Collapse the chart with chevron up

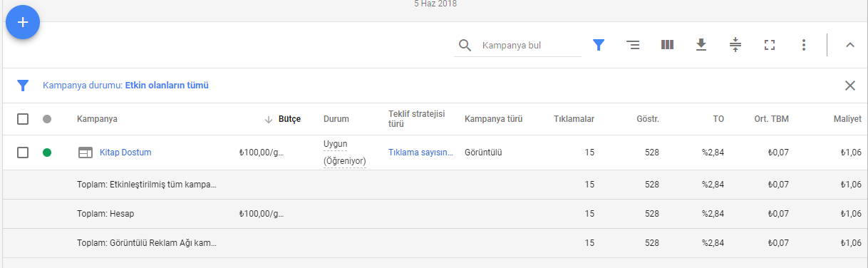pos(849,46)
